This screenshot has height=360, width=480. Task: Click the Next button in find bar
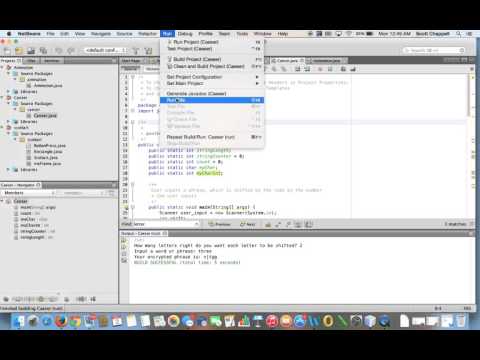[x=248, y=224]
